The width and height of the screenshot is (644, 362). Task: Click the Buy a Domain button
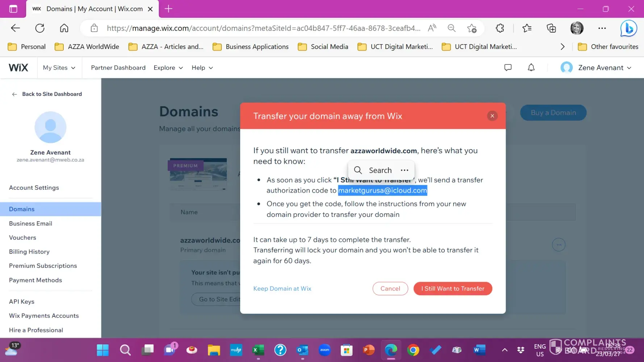[553, 113]
